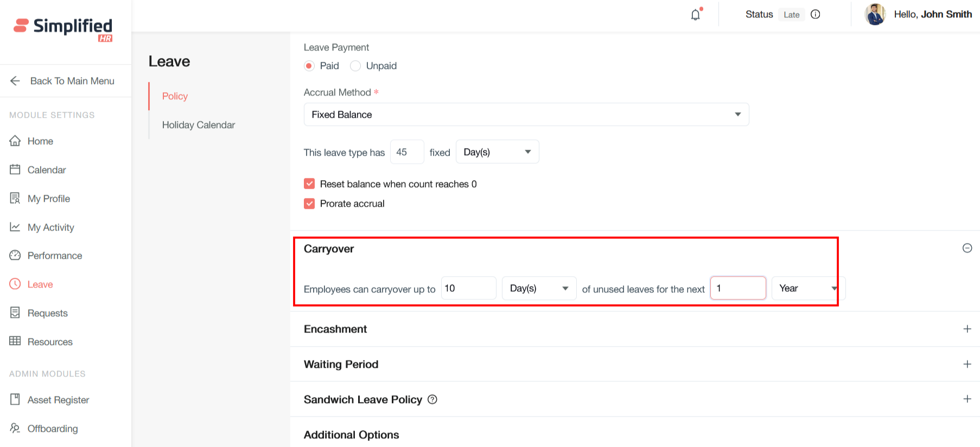Open the Accrual Method dropdown
This screenshot has width=980, height=447.
526,114
